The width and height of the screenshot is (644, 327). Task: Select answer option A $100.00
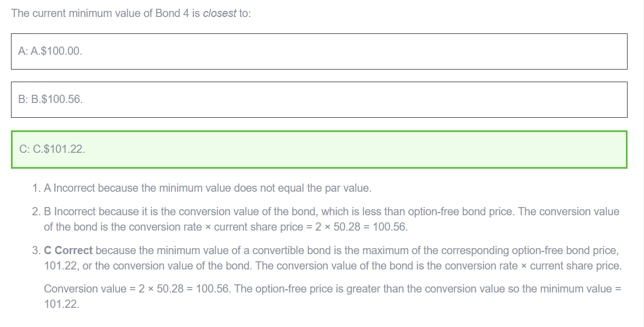pyautogui.click(x=319, y=51)
